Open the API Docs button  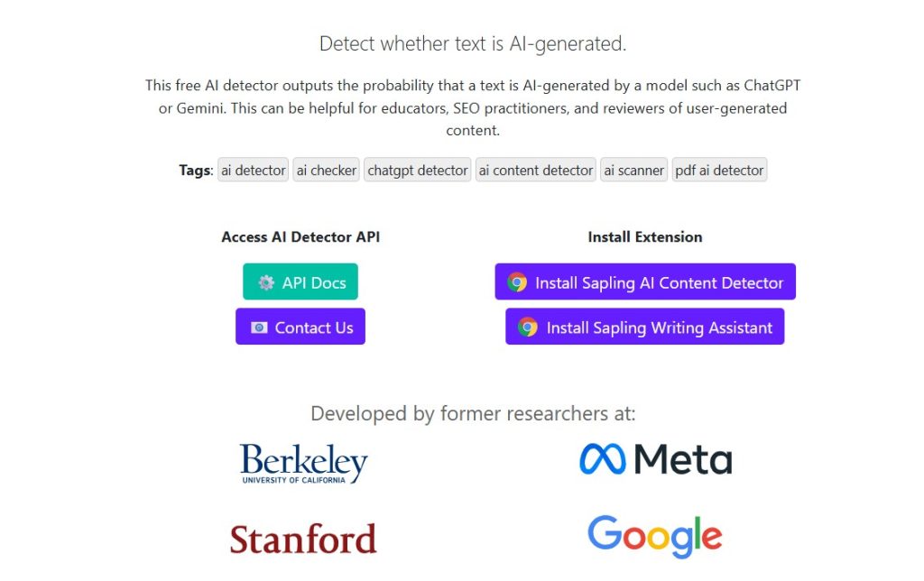(x=300, y=282)
